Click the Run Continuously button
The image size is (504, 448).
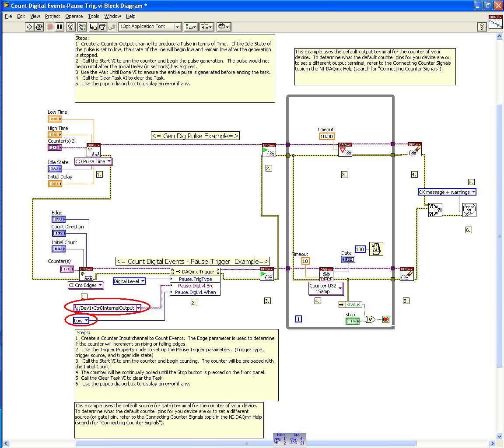[x=39, y=27]
